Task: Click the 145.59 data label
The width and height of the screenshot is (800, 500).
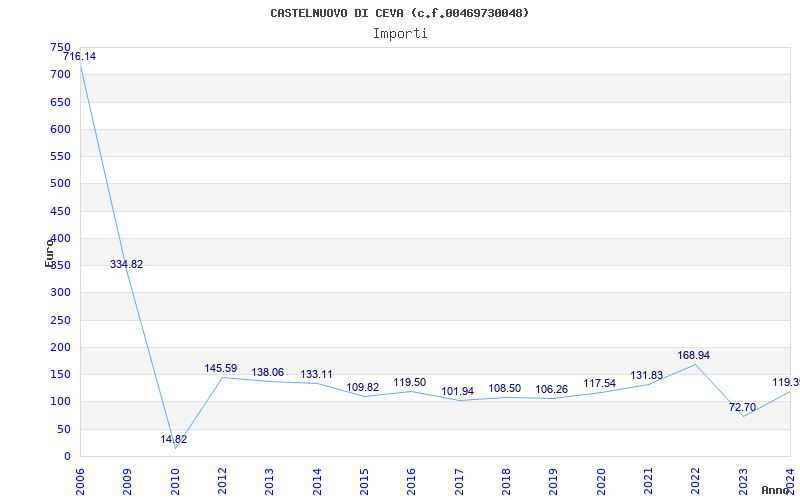Action: pos(221,369)
